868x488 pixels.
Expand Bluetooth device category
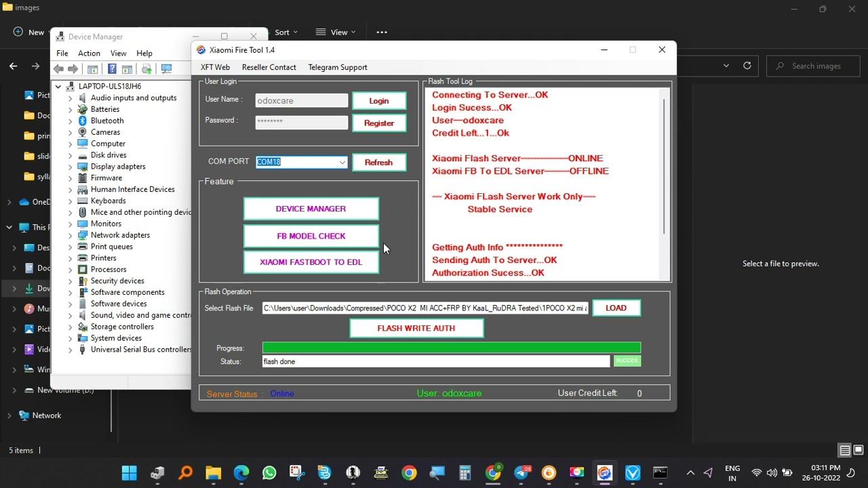click(70, 121)
